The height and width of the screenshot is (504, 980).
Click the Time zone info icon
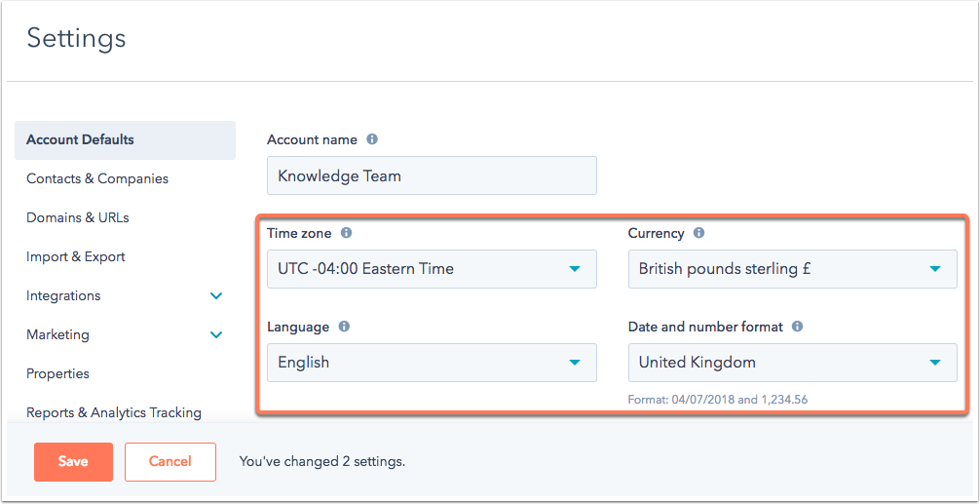346,233
